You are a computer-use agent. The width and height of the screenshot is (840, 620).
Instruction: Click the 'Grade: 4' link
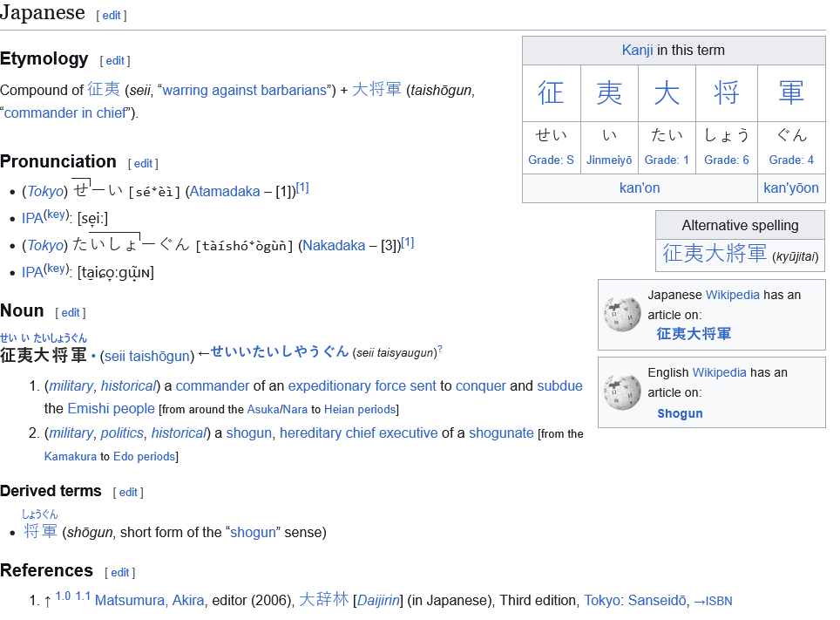[x=791, y=160]
